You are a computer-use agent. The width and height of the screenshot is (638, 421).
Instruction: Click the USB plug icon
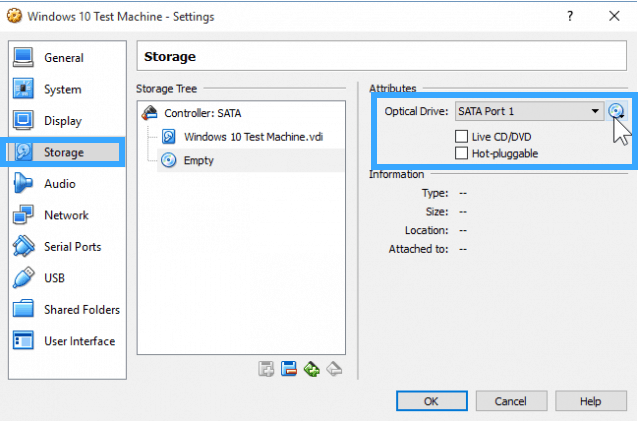pyautogui.click(x=23, y=277)
